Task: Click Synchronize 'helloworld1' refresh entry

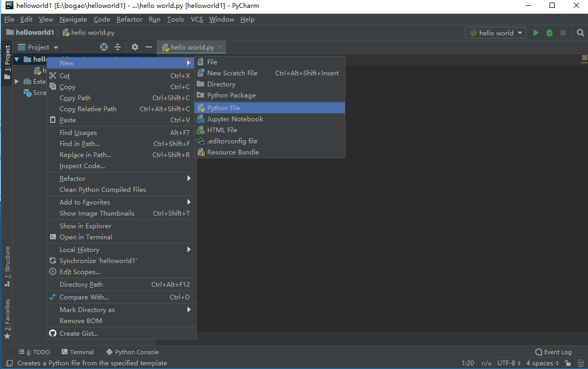Action: pos(121,260)
